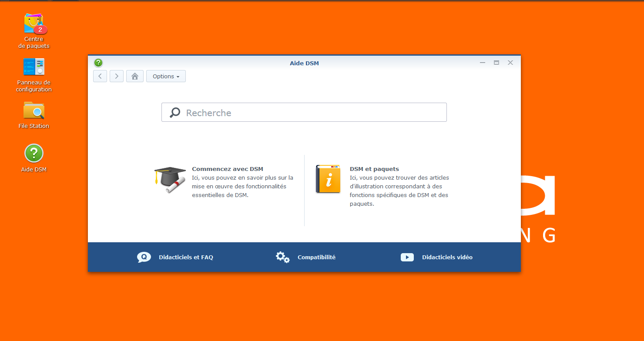644x341 pixels.
Task: Go back with the left arrow button
Action: tap(100, 76)
